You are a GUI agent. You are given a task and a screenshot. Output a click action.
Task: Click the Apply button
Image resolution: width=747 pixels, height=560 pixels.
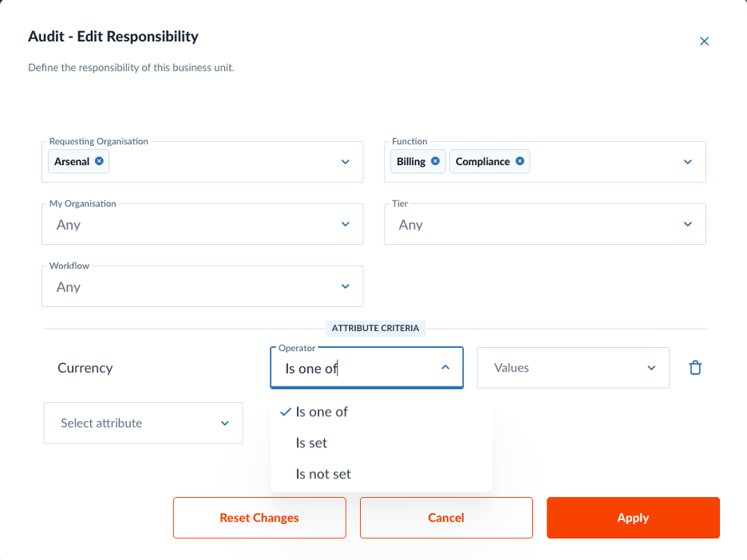[x=633, y=518]
